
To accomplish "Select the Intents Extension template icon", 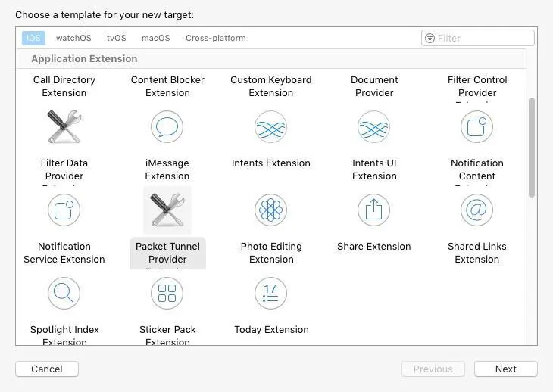I will 270,127.
